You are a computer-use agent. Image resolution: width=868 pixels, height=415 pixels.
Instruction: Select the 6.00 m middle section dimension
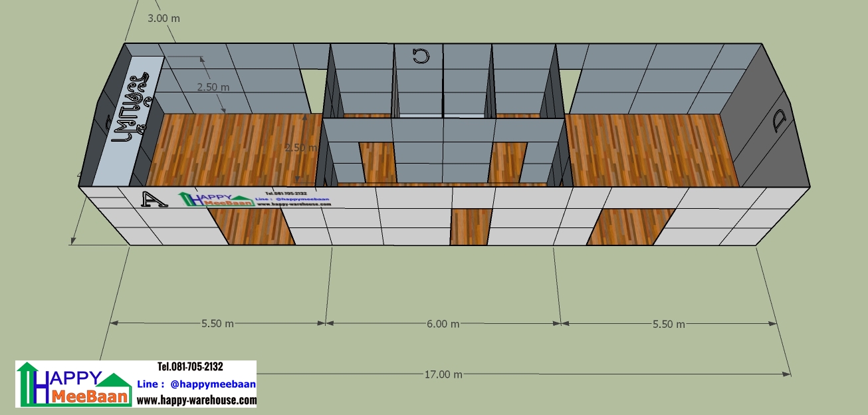click(x=443, y=324)
